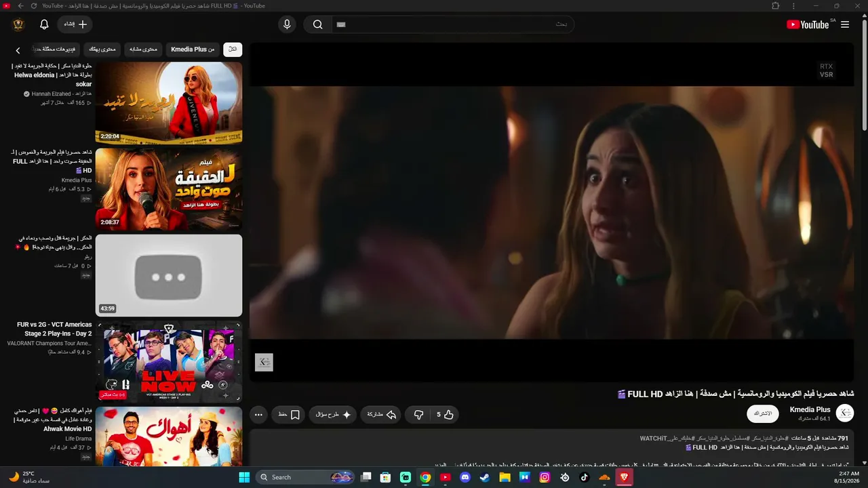The image size is (868, 488).
Task: Select the 'محتوى يهمّك' chip
Action: pyautogui.click(x=102, y=49)
